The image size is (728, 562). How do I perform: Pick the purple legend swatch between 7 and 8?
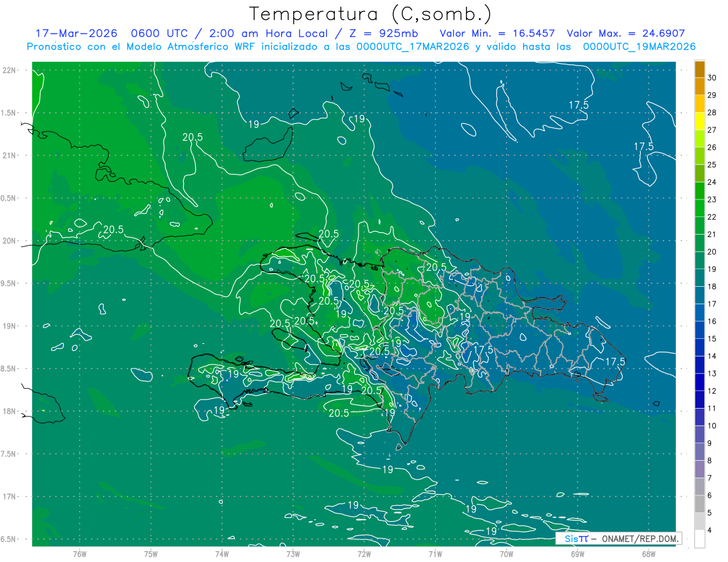point(699,469)
